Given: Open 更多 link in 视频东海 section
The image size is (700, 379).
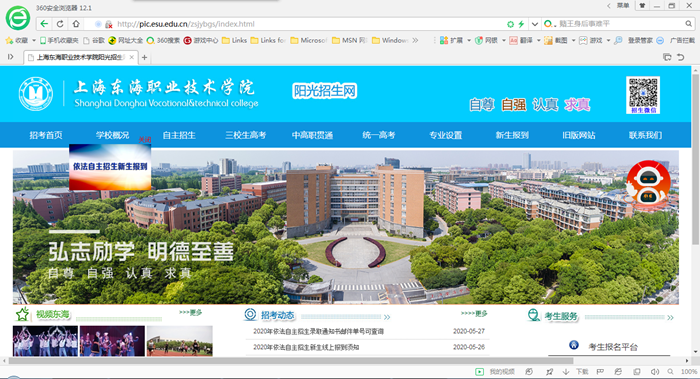Looking at the screenshot, I should point(191,312).
